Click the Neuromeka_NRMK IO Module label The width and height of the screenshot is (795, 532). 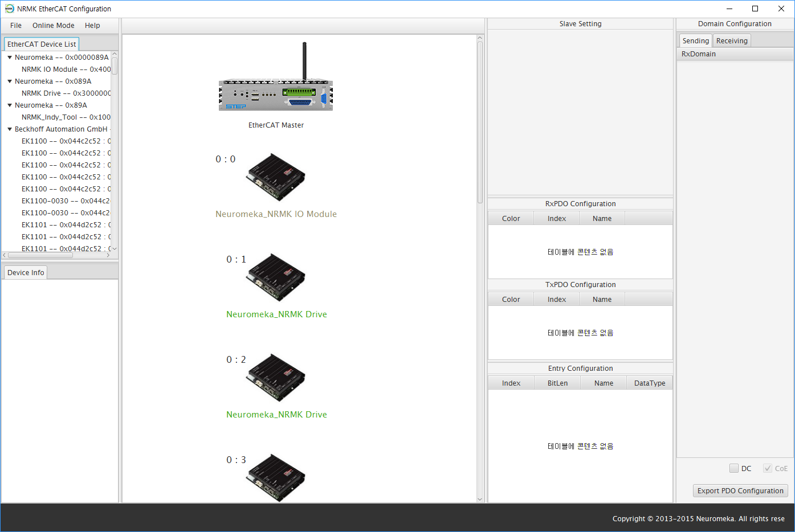tap(276, 214)
